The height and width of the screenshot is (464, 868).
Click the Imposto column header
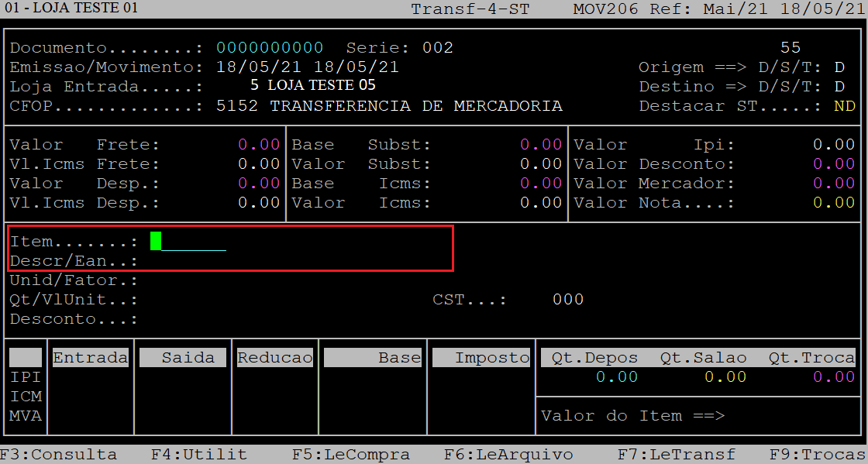[481, 358]
